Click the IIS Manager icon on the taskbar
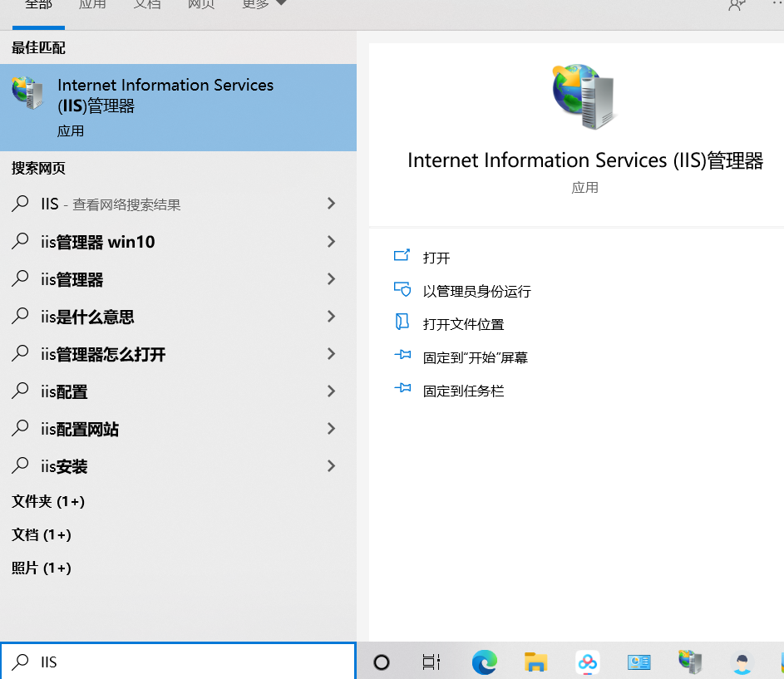The width and height of the screenshot is (784, 679). coord(690,662)
